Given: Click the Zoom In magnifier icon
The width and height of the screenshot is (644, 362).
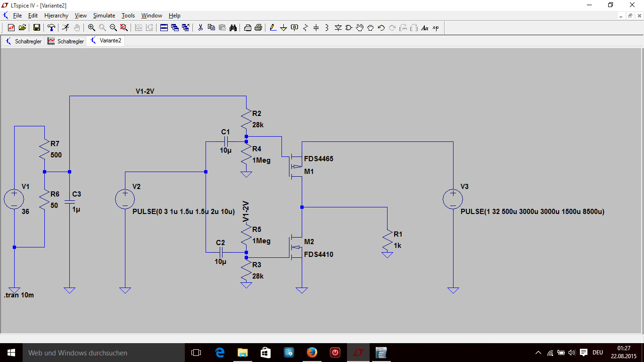Looking at the screenshot, I should tap(91, 28).
